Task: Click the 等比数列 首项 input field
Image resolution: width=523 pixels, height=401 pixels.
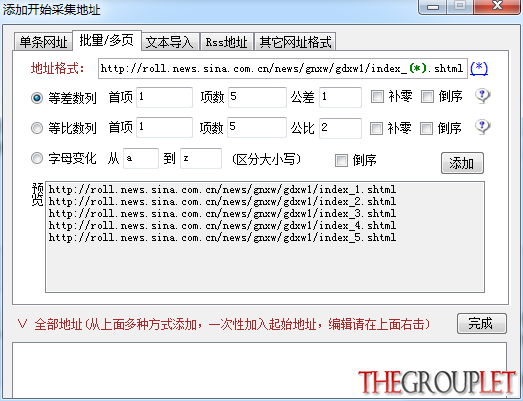Action: coord(164,127)
